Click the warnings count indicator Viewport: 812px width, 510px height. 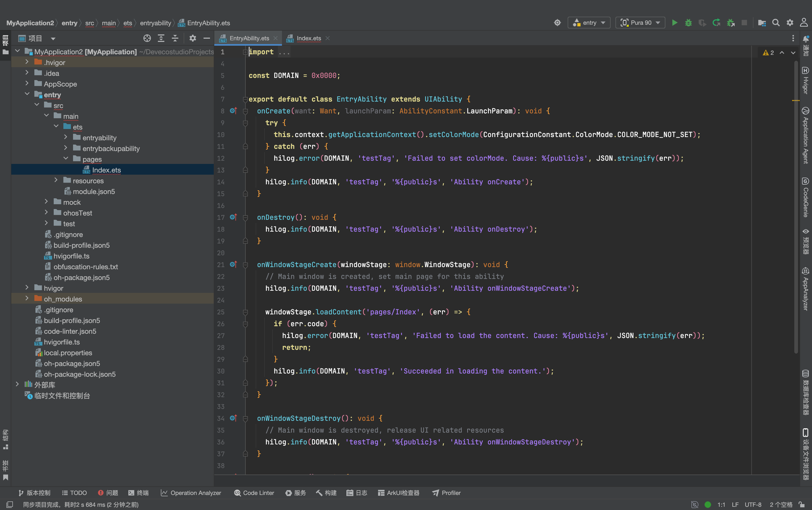click(769, 53)
